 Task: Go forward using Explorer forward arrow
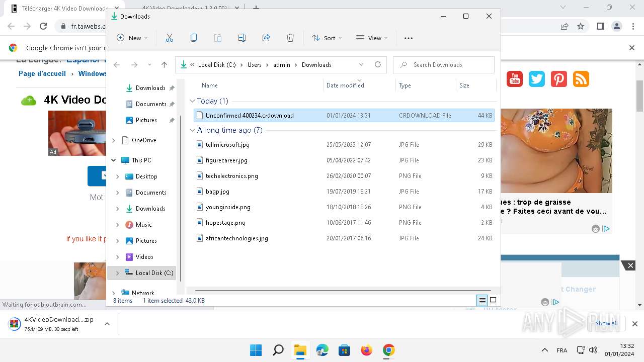(x=134, y=64)
